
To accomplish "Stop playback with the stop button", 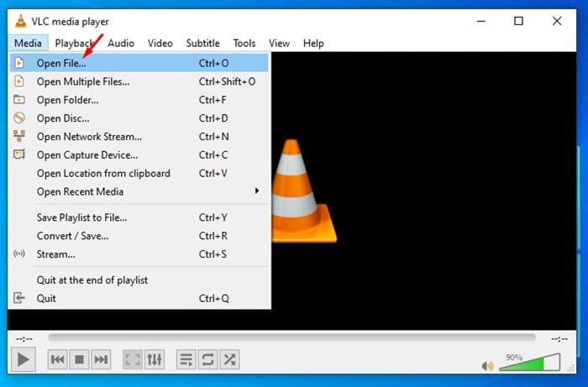I will [79, 359].
